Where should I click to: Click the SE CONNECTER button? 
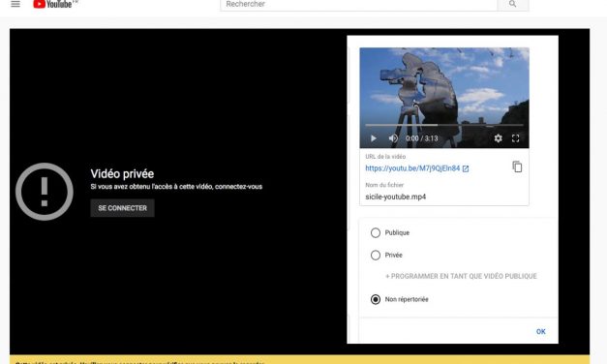122,208
